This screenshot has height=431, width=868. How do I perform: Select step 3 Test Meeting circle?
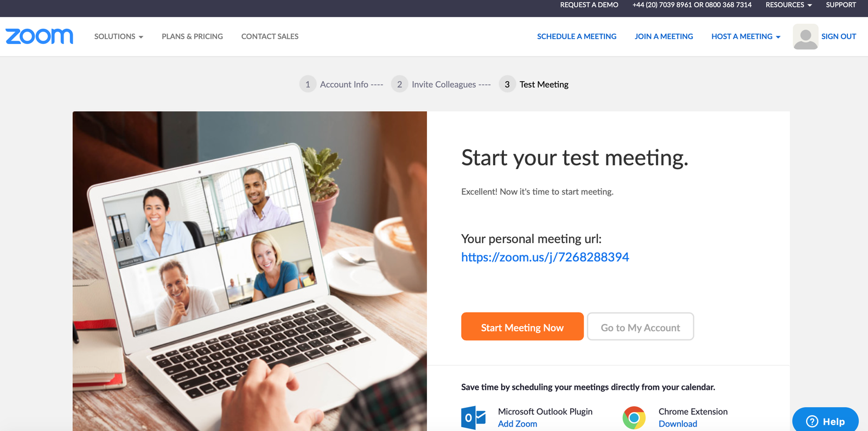point(507,84)
